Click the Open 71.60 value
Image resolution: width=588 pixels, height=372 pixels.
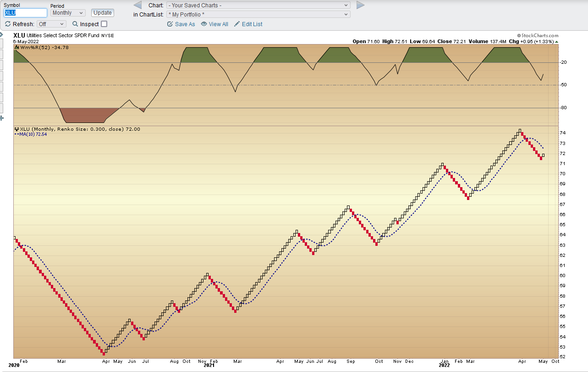pos(366,41)
